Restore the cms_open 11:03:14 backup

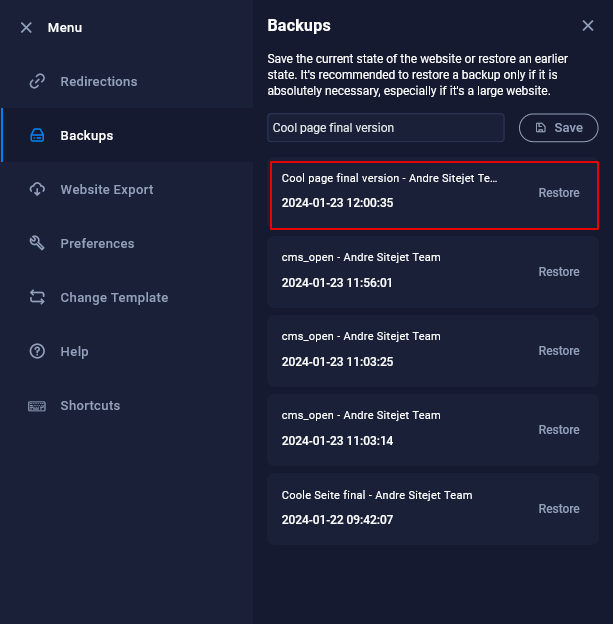click(x=558, y=430)
